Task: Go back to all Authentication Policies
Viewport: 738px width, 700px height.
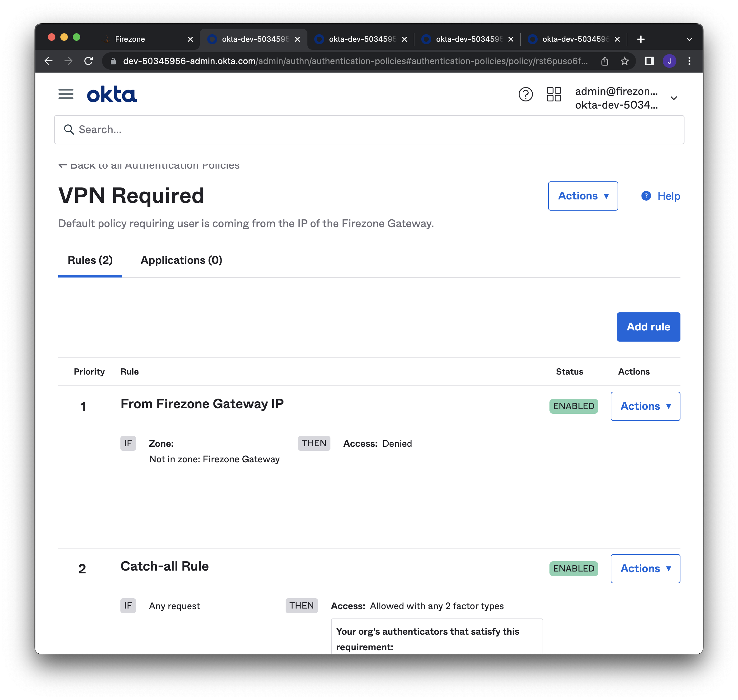Action: 149,165
